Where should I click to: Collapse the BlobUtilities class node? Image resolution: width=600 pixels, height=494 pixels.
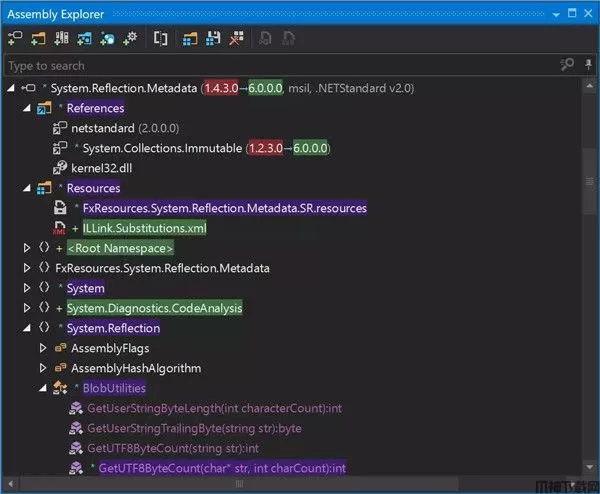[43, 388]
